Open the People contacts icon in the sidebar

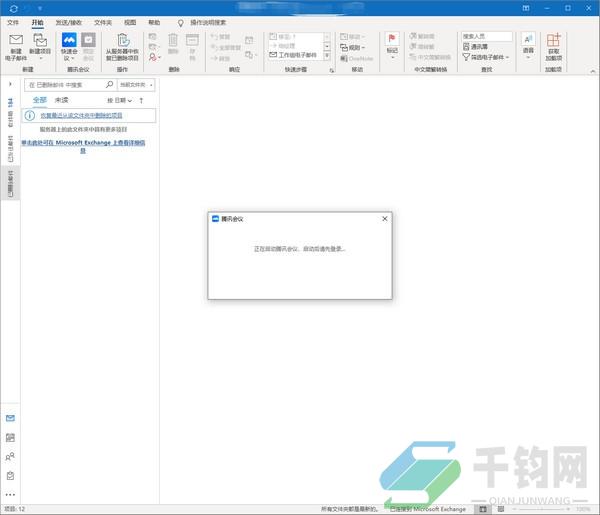tap(10, 456)
